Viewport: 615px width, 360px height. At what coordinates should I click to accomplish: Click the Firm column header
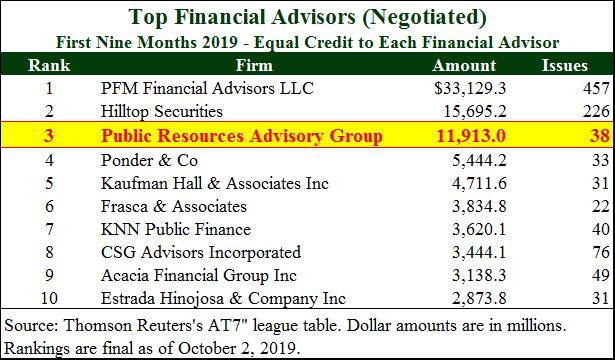pyautogui.click(x=254, y=65)
